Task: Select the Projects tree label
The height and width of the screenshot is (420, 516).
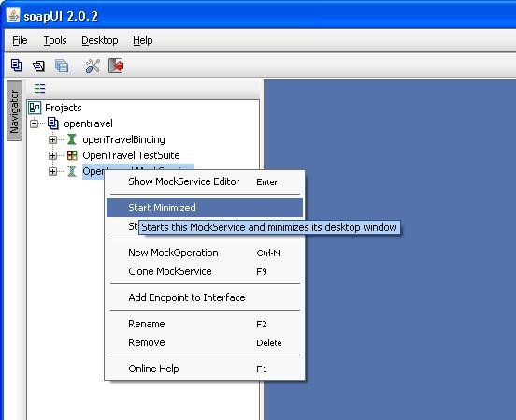Action: (x=64, y=108)
